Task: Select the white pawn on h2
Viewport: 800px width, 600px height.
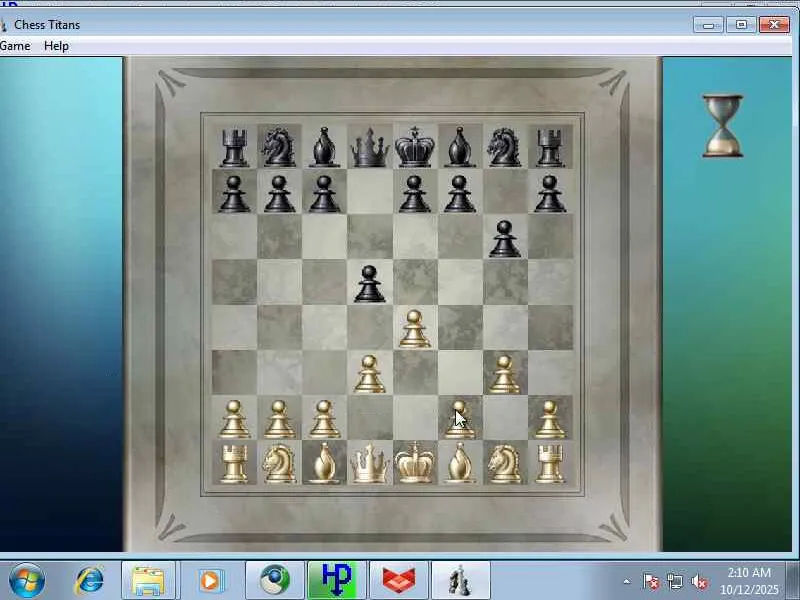Action: coord(550,419)
